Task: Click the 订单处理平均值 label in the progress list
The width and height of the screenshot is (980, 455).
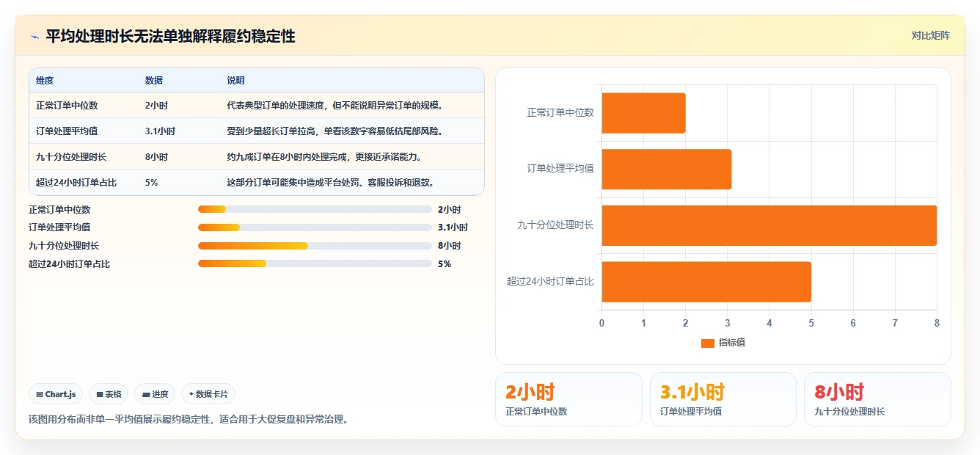Action: [x=59, y=227]
